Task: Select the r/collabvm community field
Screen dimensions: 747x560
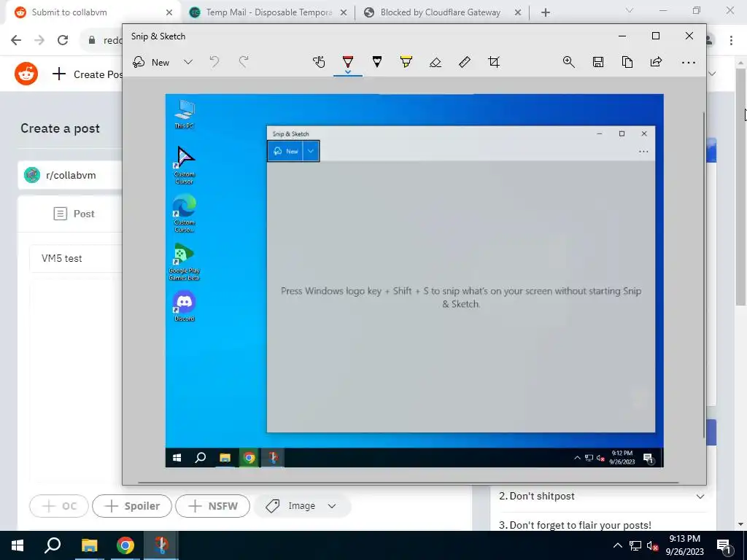Action: [x=70, y=175]
